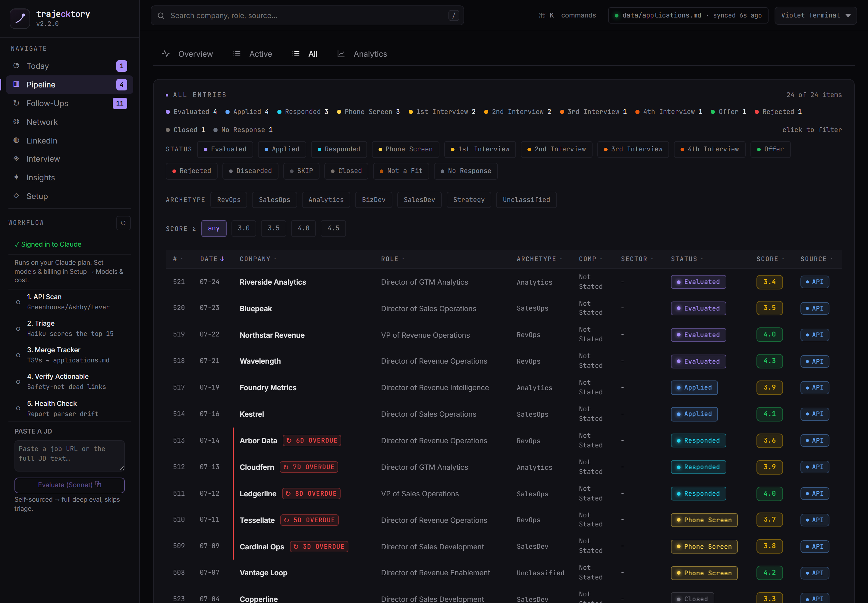
Task: Select the any score threshold
Action: tap(214, 228)
